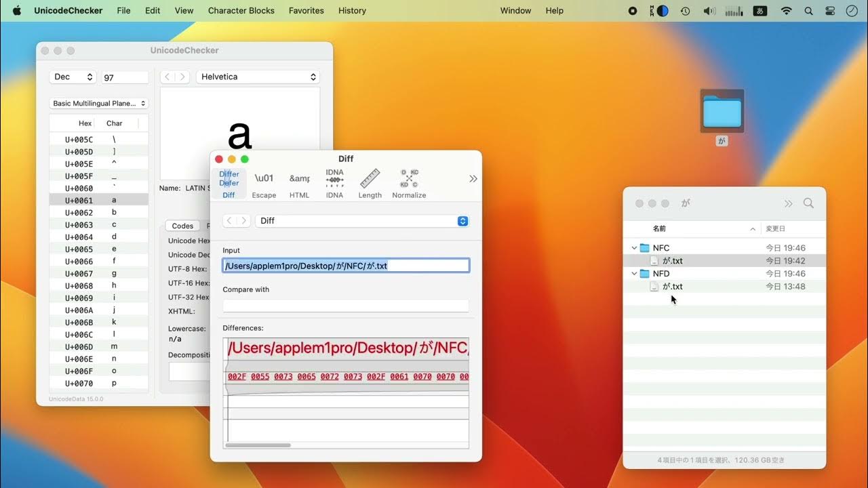Viewport: 868px width, 488px height.
Task: Click hex code 0055 in Differences
Action: point(260,377)
